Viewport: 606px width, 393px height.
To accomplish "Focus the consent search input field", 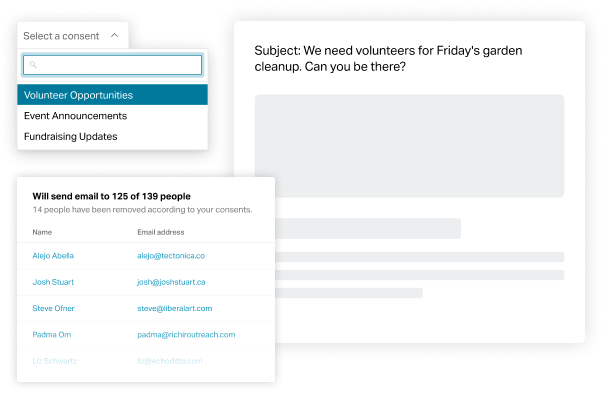I will [112, 65].
